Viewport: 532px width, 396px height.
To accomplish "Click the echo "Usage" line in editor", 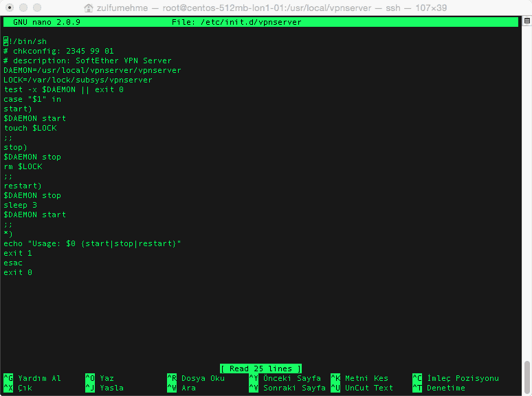I will pos(92,243).
